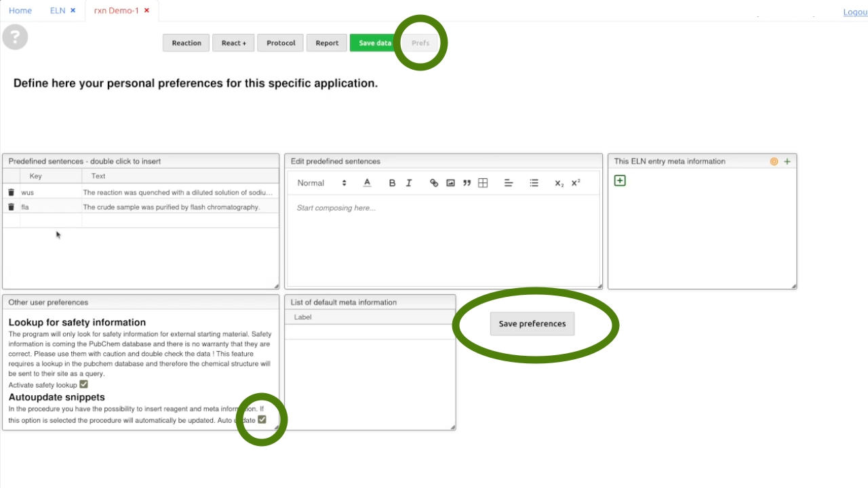868x488 pixels.
Task: Toggle Activate safety lookup checkbox
Action: [84, 384]
